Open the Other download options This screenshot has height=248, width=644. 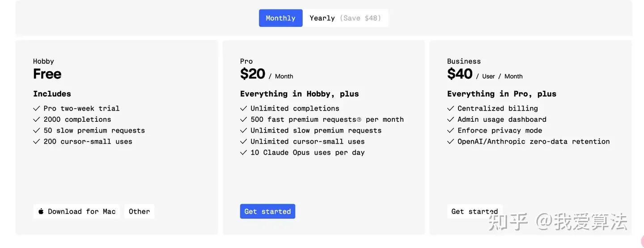tap(139, 211)
